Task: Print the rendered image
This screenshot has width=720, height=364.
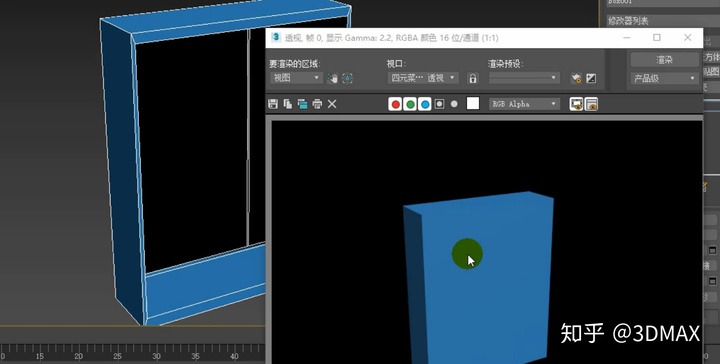Action: (x=317, y=104)
